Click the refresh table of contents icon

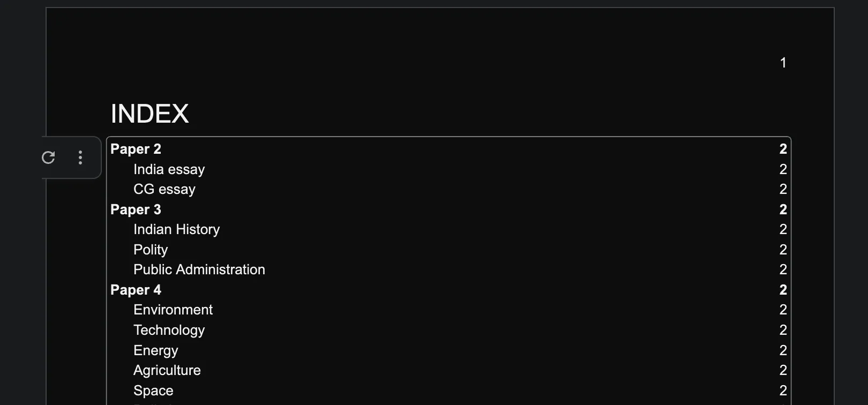pos(48,157)
